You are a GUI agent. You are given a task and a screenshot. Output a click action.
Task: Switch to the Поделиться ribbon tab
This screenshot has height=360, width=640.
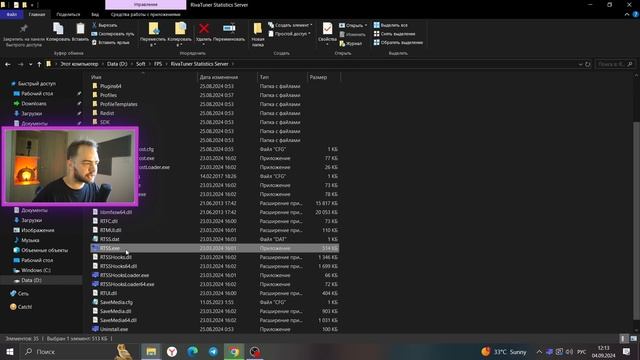pyautogui.click(x=68, y=14)
